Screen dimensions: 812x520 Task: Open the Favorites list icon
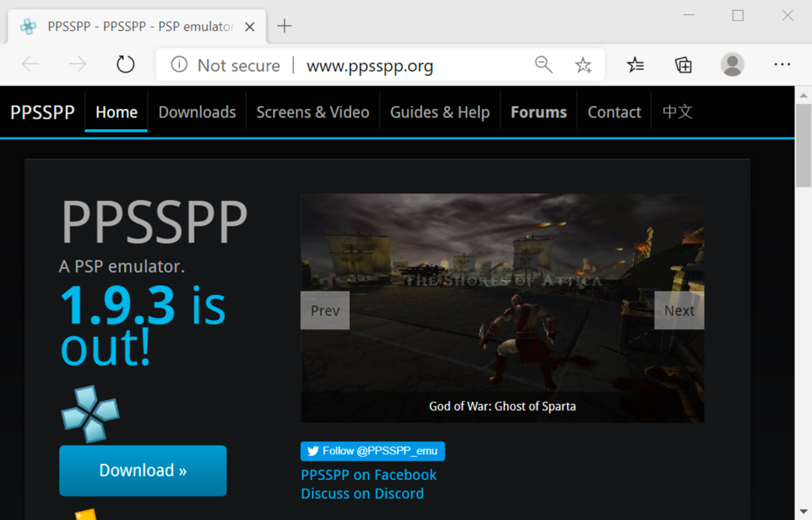[x=635, y=65]
